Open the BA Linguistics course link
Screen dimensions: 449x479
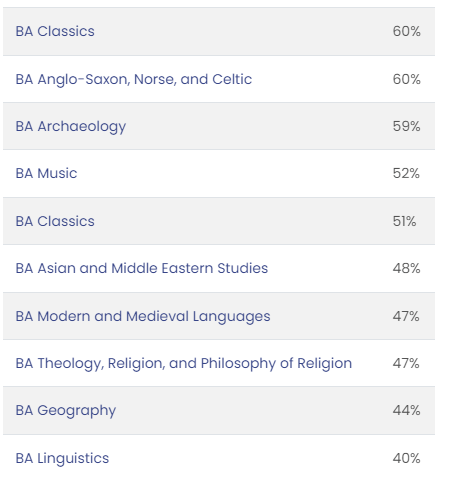[x=62, y=458]
